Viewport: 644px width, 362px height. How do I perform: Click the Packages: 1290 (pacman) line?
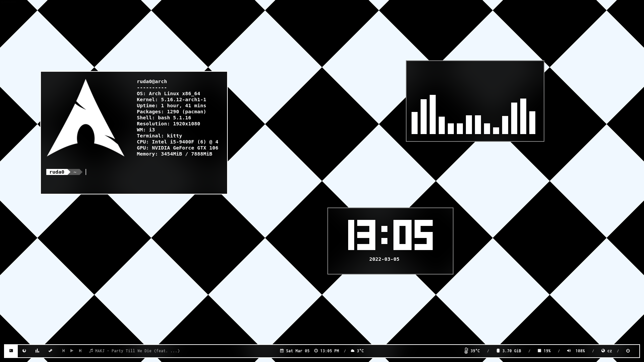click(171, 112)
